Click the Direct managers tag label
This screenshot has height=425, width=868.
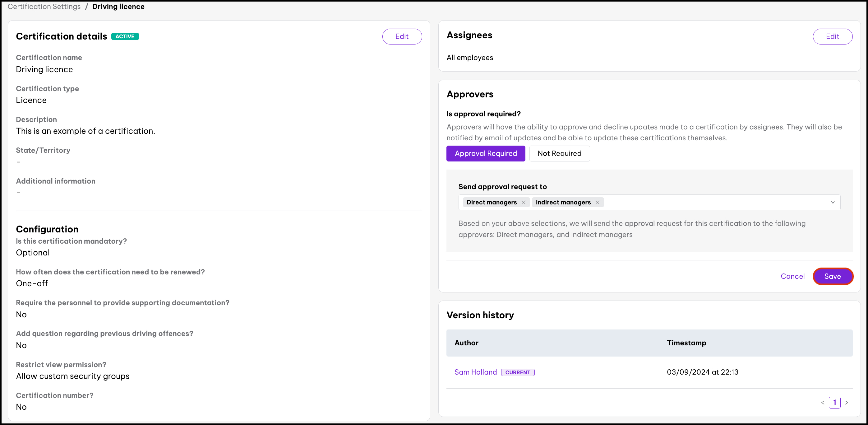(491, 202)
